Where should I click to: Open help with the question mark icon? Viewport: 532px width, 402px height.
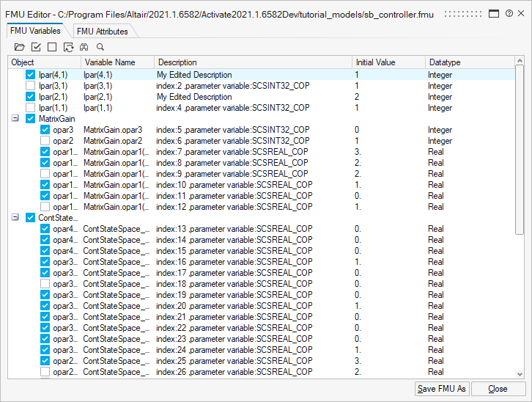pos(509,14)
